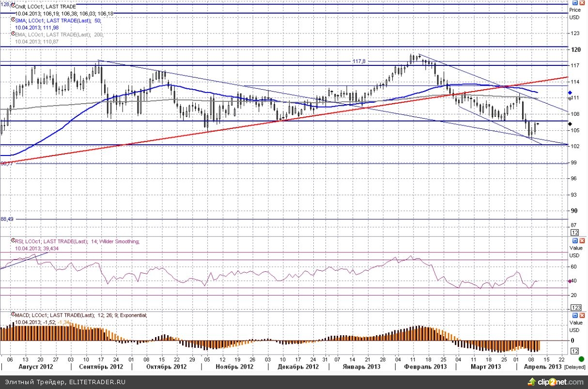Click the MACD indicator icon
Viewport: 588px width, 389px height.
click(x=13, y=315)
